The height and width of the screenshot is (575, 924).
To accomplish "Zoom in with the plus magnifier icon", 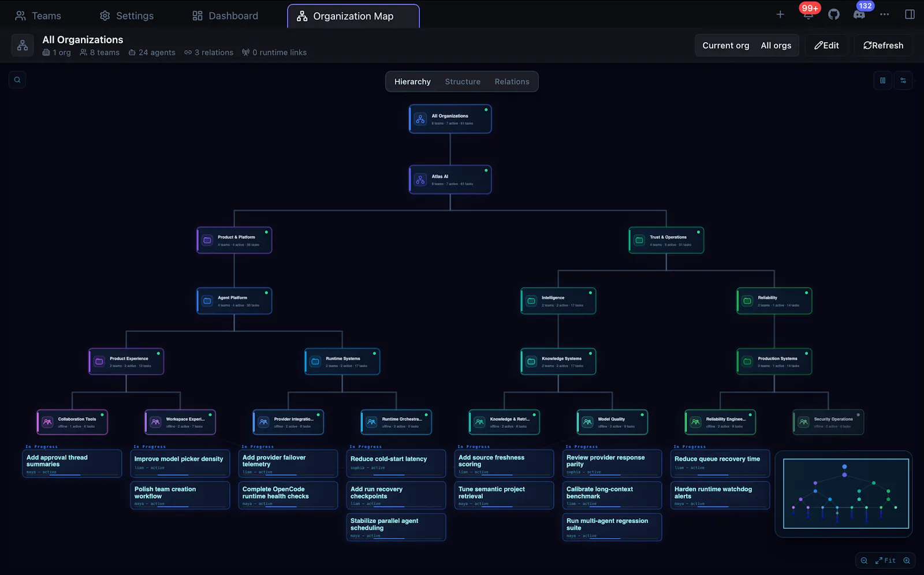I will point(907,561).
